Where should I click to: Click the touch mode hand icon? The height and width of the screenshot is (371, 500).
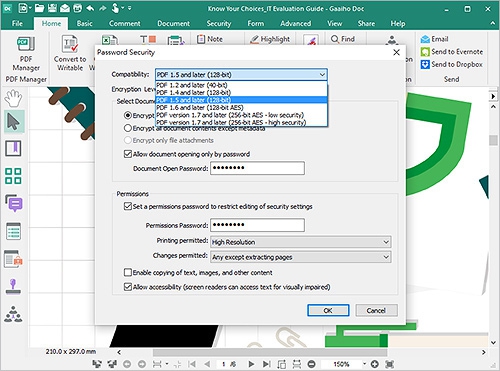coord(115,8)
